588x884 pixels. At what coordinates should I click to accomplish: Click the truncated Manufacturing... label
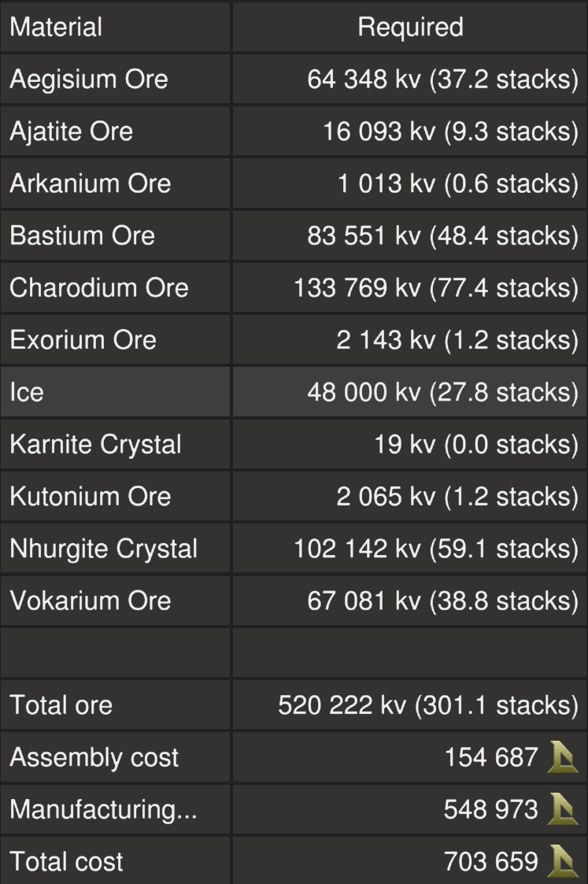pyautogui.click(x=103, y=810)
